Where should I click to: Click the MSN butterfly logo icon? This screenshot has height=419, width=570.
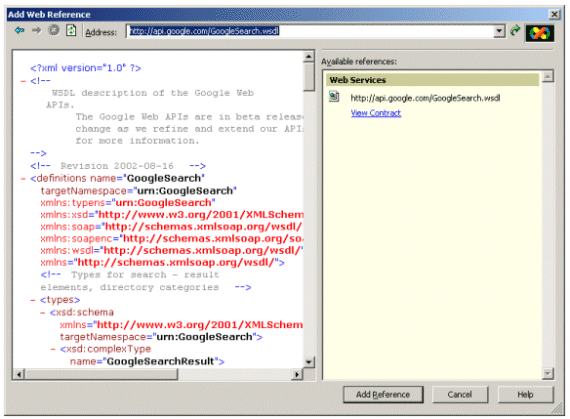coord(540,33)
